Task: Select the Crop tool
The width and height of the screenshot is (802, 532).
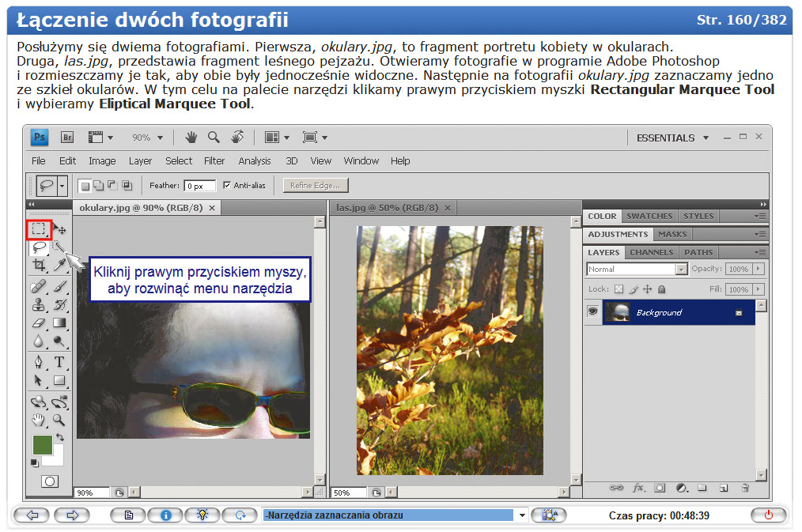Action: pos(37,266)
